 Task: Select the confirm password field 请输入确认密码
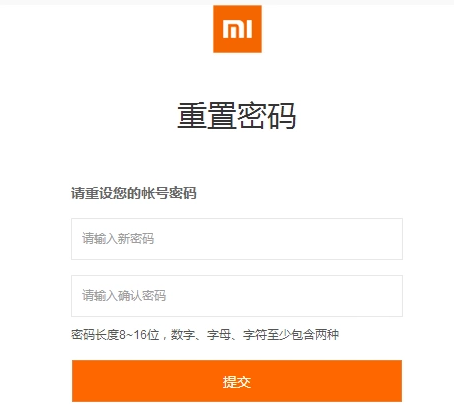click(237, 296)
